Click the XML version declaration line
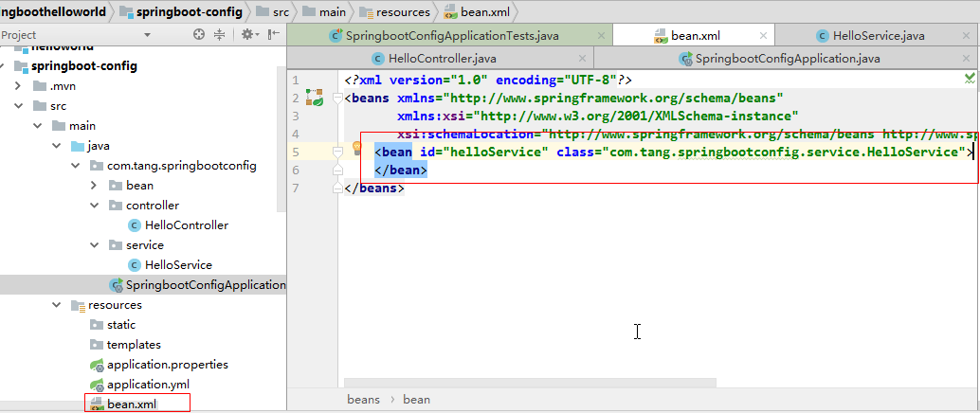This screenshot has height=413, width=980. 488,81
